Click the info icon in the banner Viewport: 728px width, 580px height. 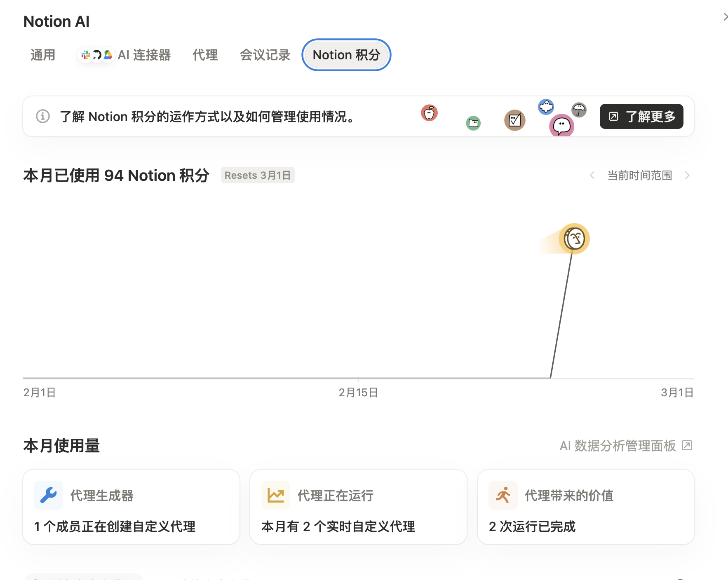click(x=43, y=117)
